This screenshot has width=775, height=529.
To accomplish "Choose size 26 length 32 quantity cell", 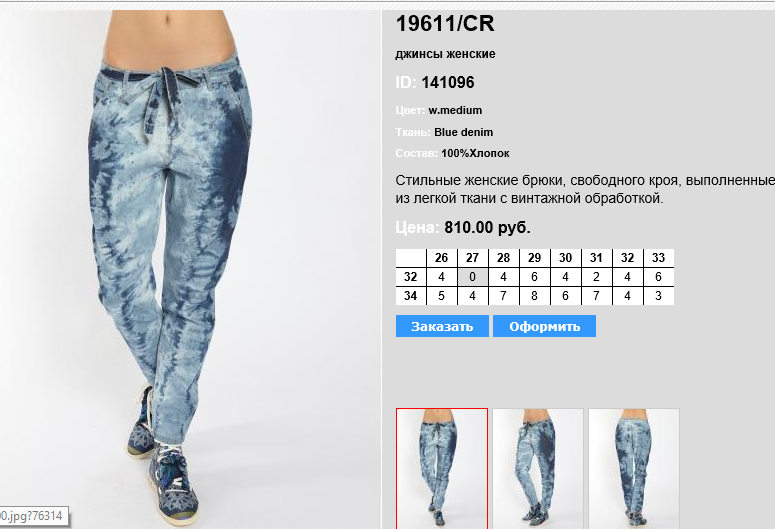I will tap(441, 277).
